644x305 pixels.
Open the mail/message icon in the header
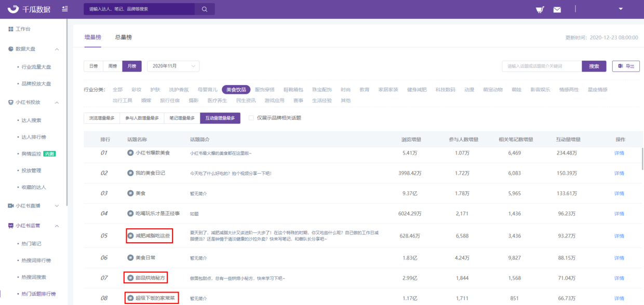tap(557, 9)
